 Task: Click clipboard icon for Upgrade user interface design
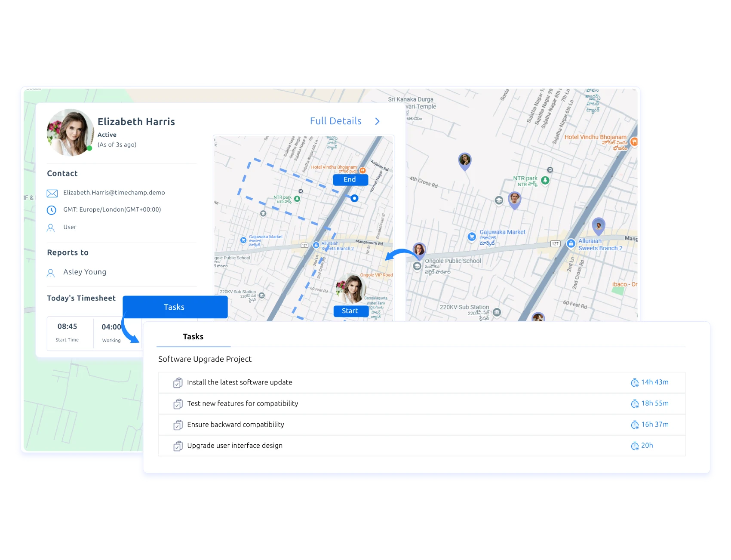[x=178, y=446]
